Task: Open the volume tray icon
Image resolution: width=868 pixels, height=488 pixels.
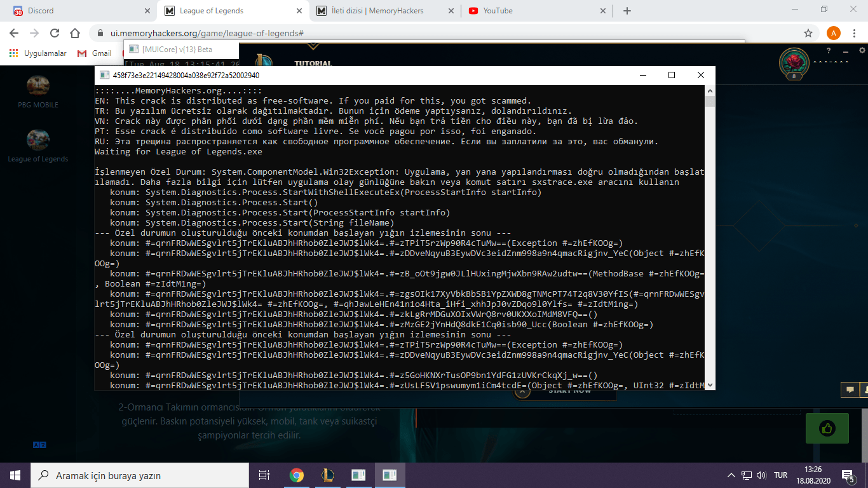Action: [x=761, y=475]
